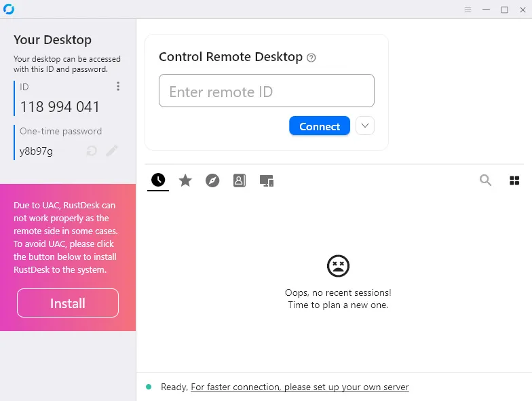532x401 pixels.
Task: Click the Your Desktop heading
Action: click(53, 39)
